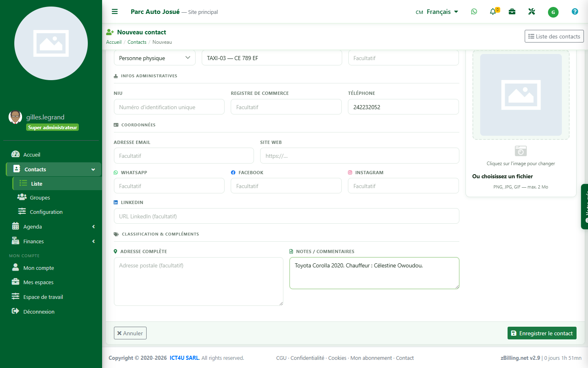Open the help question mark icon
The height and width of the screenshot is (368, 588).
575,12
